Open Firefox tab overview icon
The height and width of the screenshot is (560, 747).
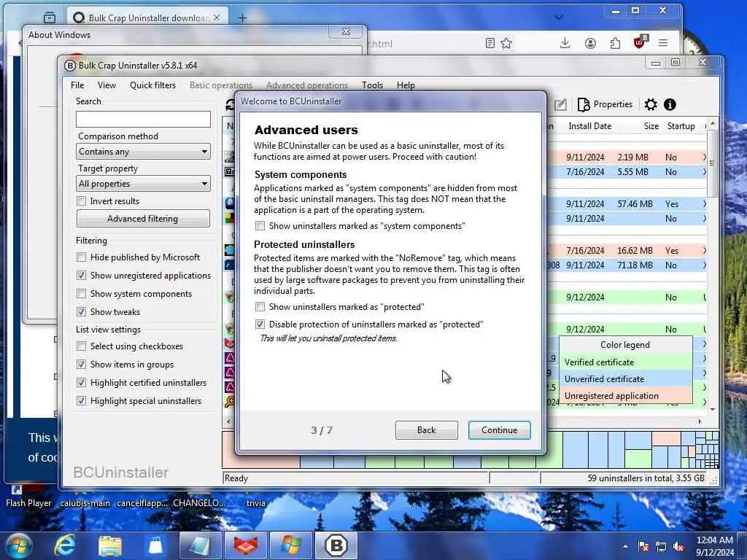click(x=50, y=17)
